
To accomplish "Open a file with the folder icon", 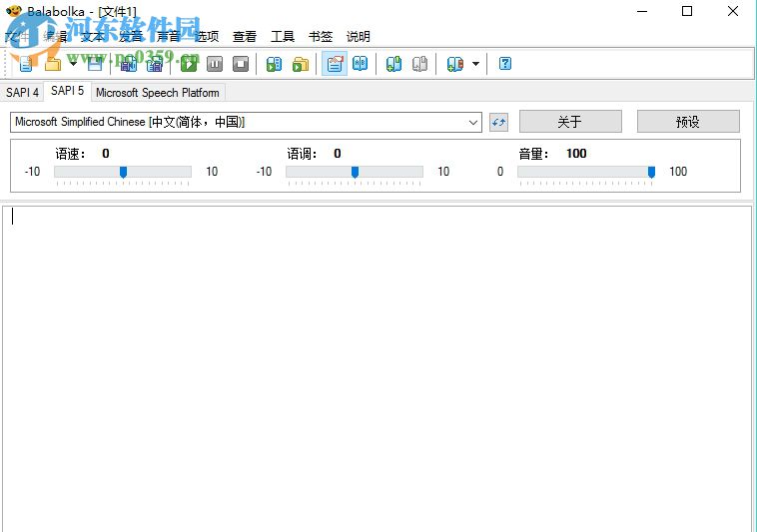I will pos(53,64).
